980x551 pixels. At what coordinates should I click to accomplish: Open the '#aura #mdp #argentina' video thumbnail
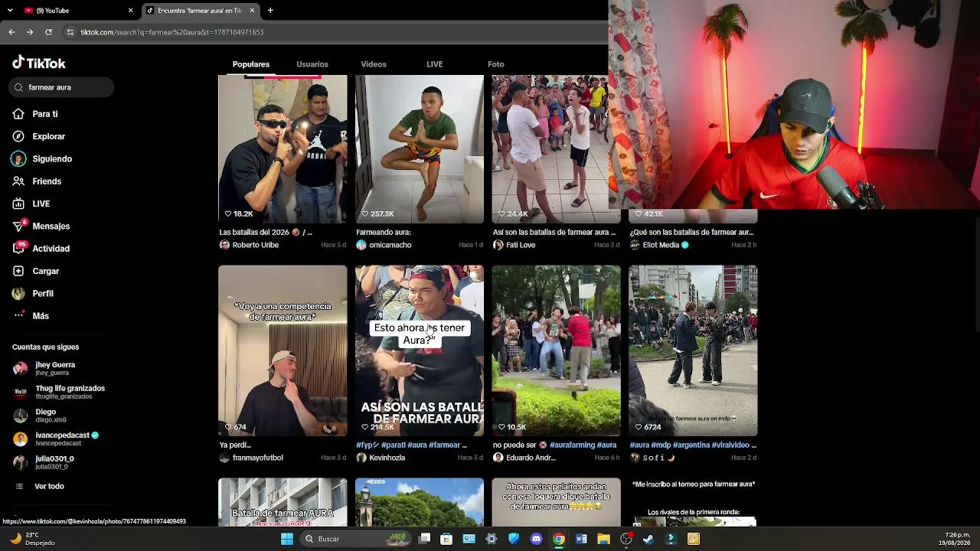point(693,350)
